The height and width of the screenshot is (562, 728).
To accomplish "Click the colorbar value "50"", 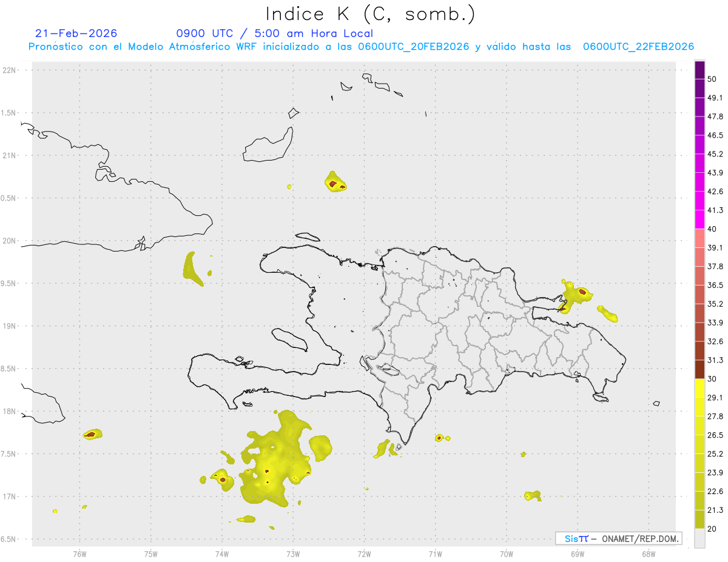I will click(x=712, y=79).
